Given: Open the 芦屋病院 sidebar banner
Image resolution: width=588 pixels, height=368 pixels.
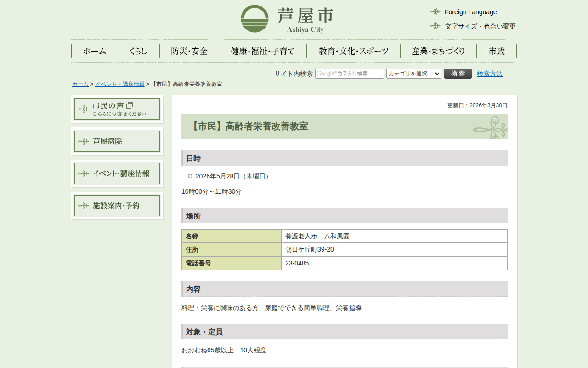Looking at the screenshot, I should 117,141.
